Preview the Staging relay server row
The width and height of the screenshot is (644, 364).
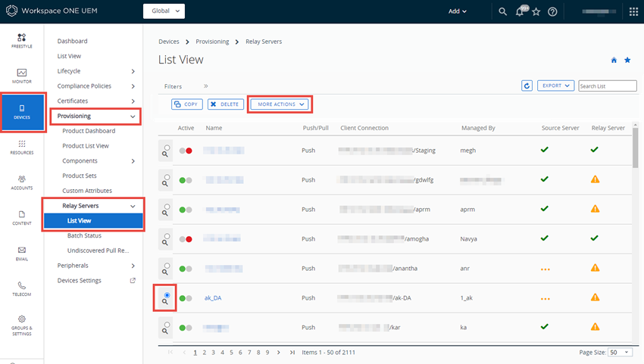click(x=164, y=154)
